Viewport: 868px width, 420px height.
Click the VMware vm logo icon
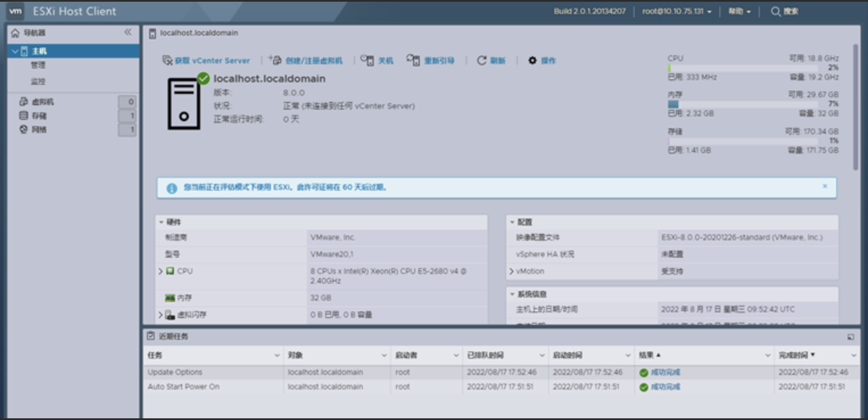(15, 11)
